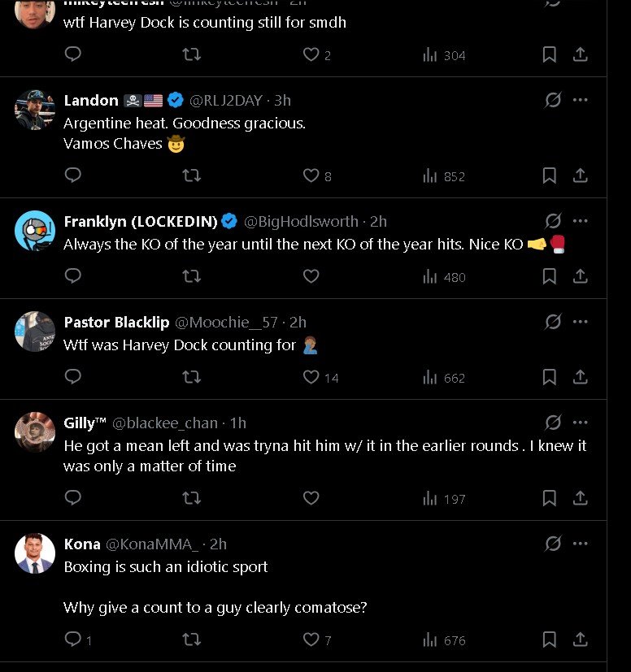
Task: Open Gilly's tweet timestamp 1h
Action: pos(238,423)
